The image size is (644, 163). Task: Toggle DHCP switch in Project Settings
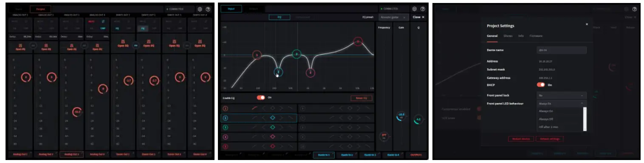[541, 85]
